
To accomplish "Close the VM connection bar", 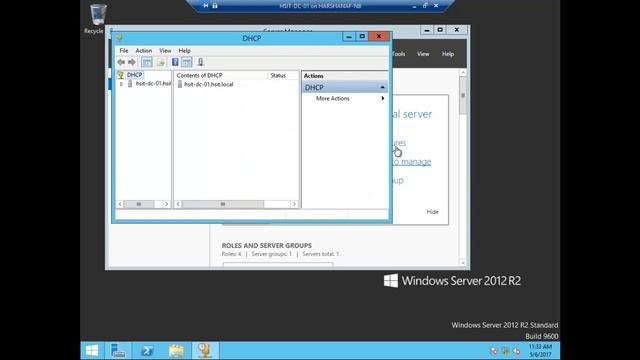I will pos(436,6).
